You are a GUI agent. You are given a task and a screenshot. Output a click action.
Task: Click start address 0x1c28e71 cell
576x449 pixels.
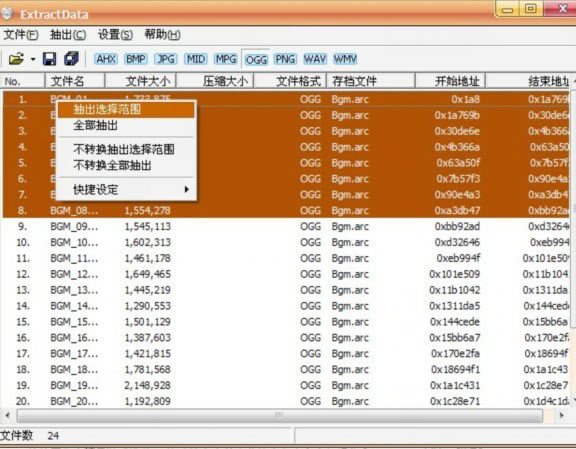pyautogui.click(x=455, y=401)
